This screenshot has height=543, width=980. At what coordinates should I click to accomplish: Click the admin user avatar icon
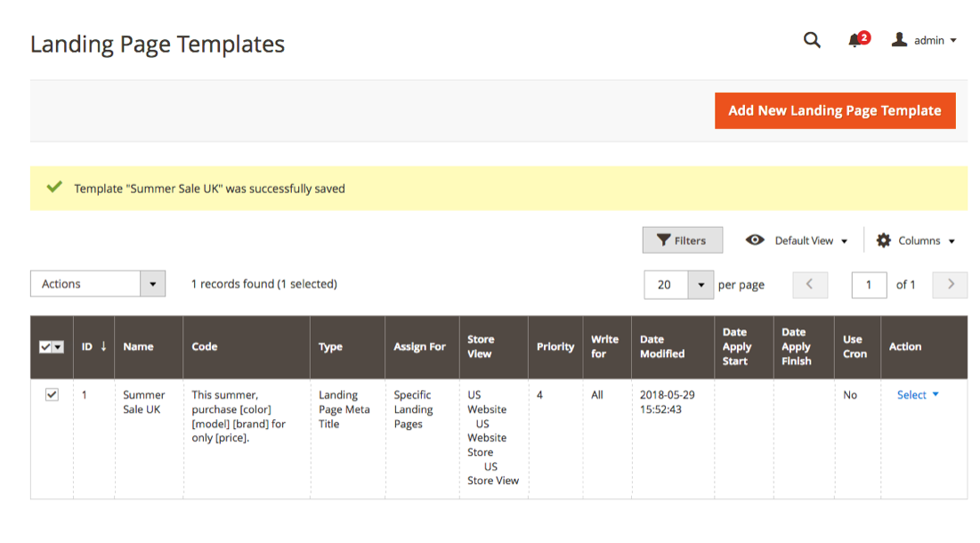[x=899, y=39]
